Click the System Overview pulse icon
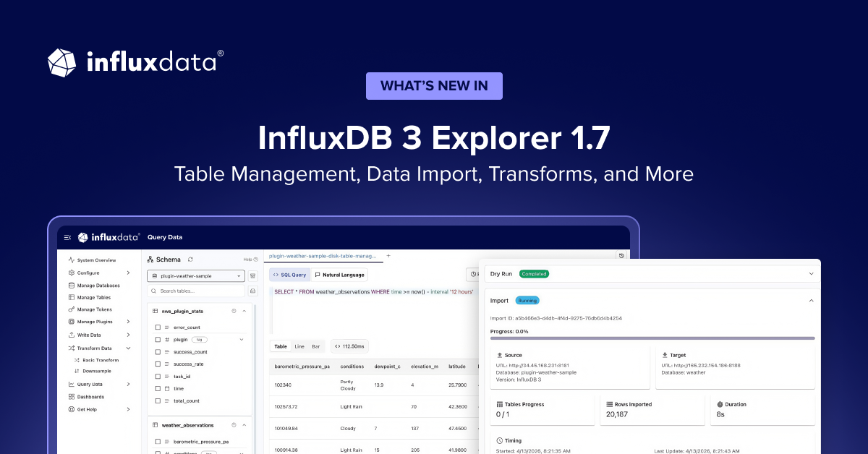This screenshot has height=454, width=868. coord(71,260)
